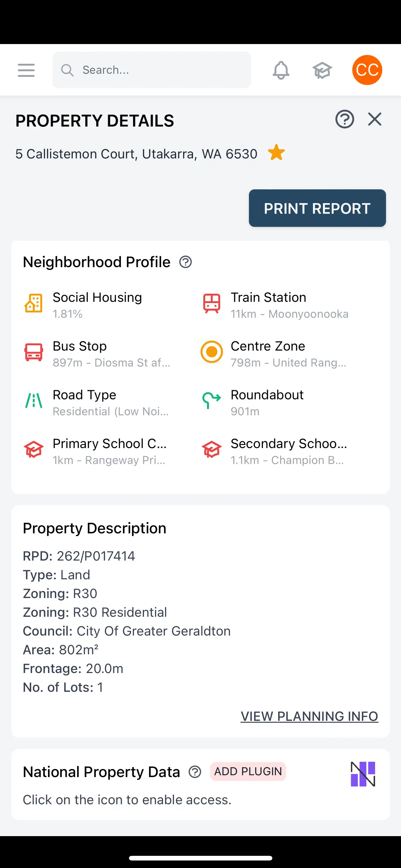Click the Search input field

click(x=151, y=70)
